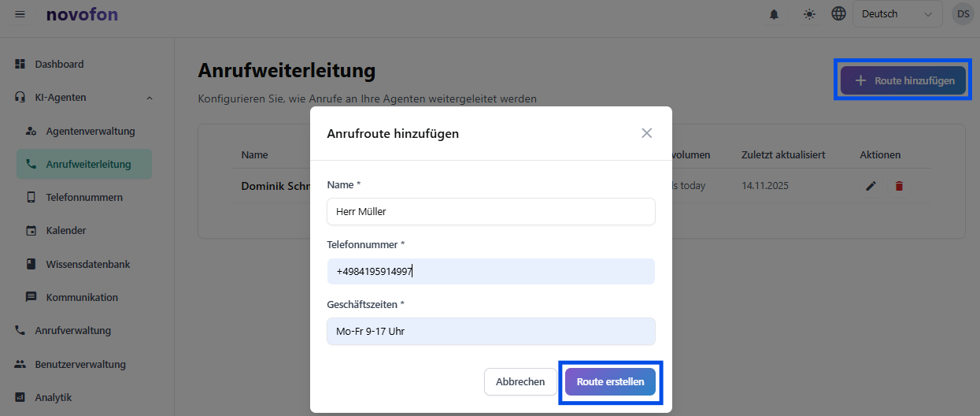Toggle the light/dark theme sun icon
The width and height of the screenshot is (980, 416).
pos(809,14)
